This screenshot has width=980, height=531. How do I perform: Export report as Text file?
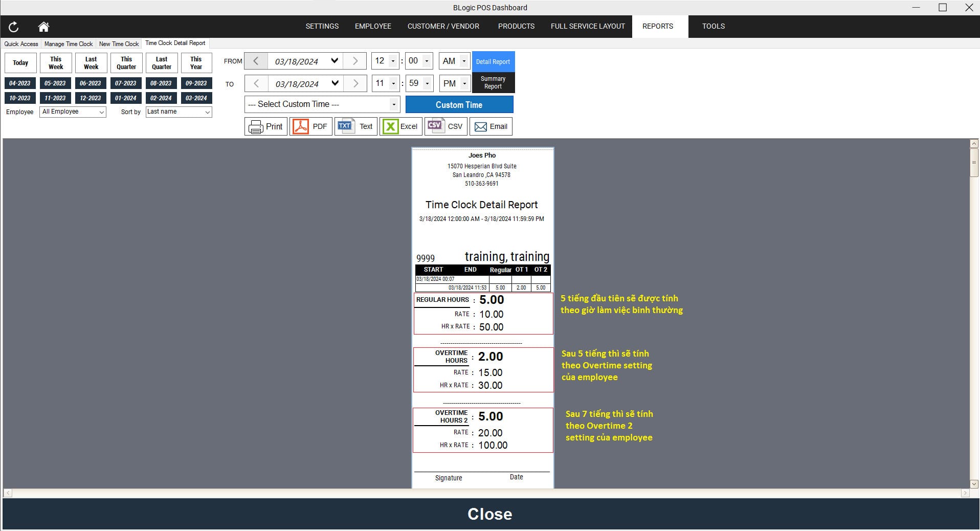click(355, 126)
